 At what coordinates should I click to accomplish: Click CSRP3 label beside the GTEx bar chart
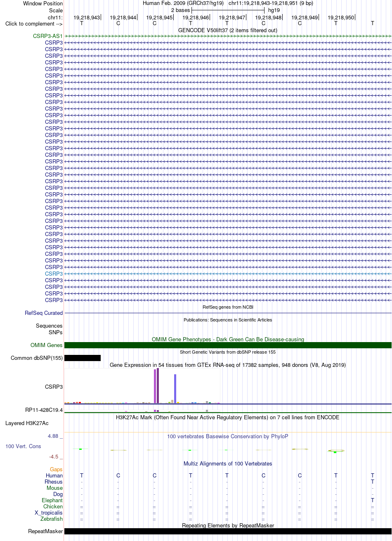pyautogui.click(x=54, y=387)
